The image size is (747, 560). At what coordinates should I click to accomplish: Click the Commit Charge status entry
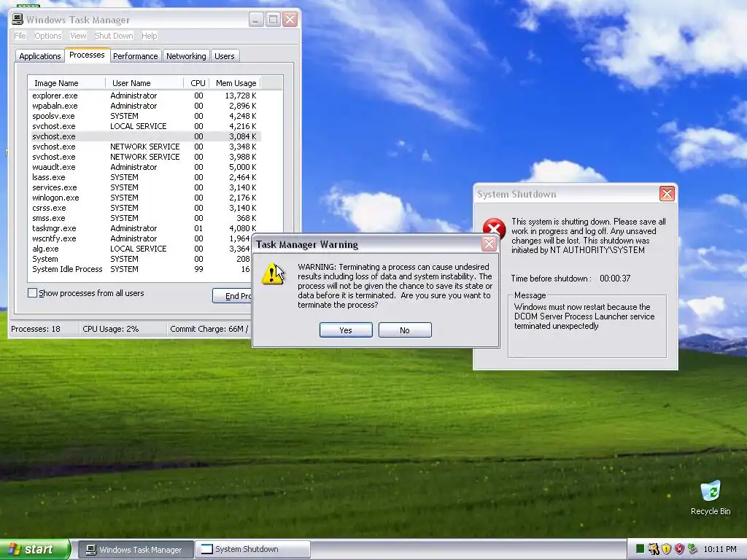209,329
